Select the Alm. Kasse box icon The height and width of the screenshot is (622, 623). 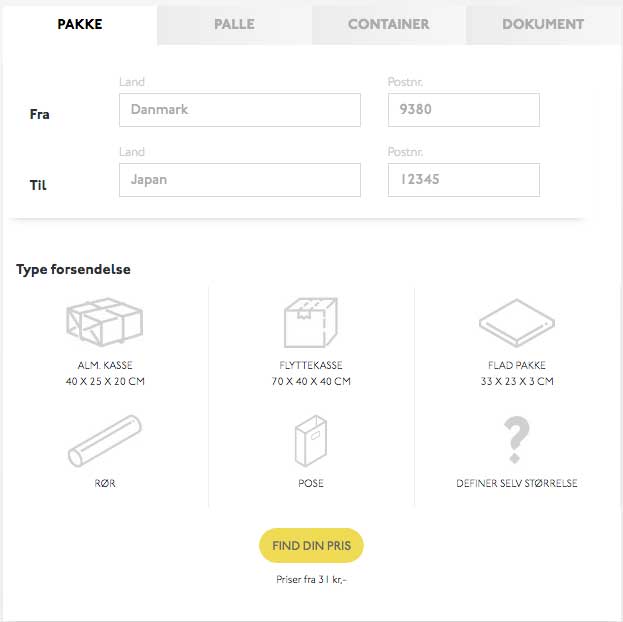tap(104, 323)
